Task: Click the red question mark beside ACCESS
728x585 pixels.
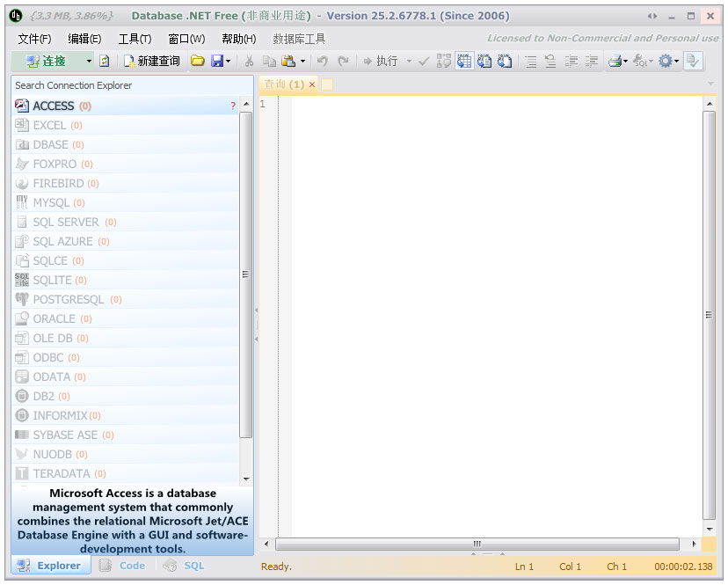Action: [233, 106]
